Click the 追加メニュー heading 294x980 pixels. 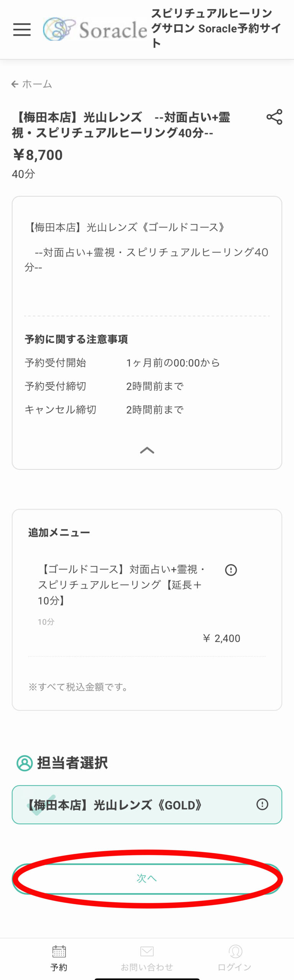[59, 532]
